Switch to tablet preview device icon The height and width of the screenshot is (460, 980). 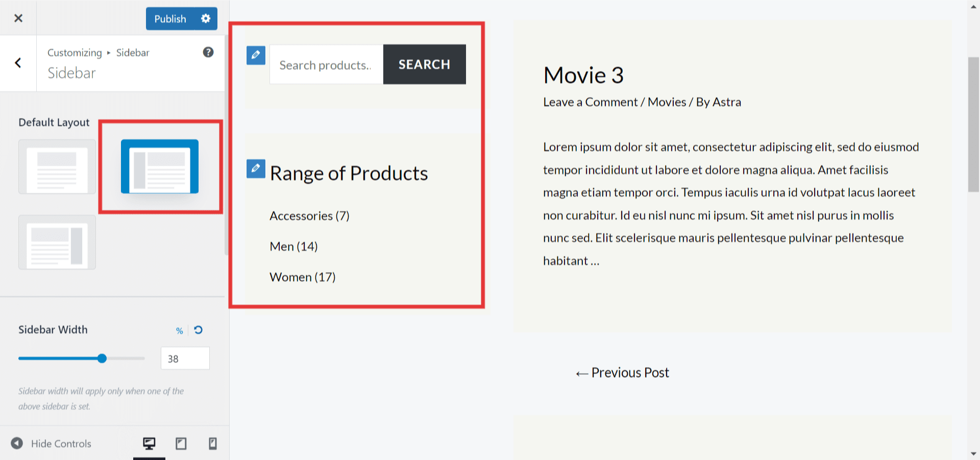click(181, 443)
